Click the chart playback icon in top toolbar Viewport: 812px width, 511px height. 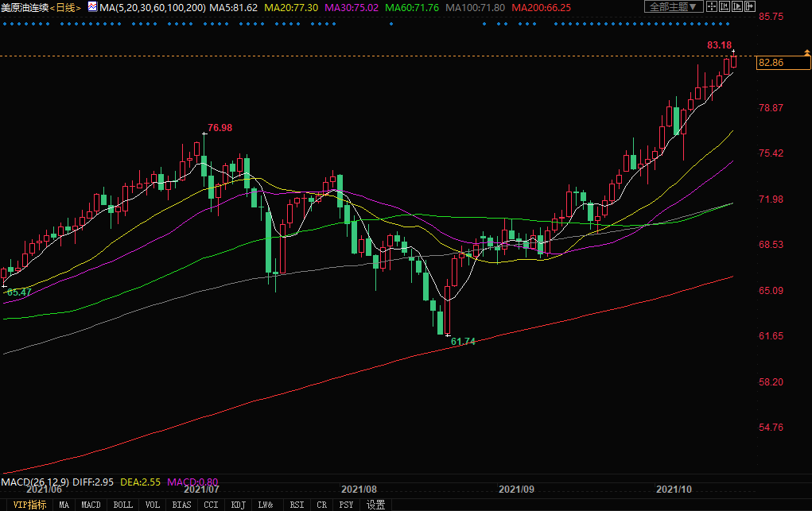point(736,7)
